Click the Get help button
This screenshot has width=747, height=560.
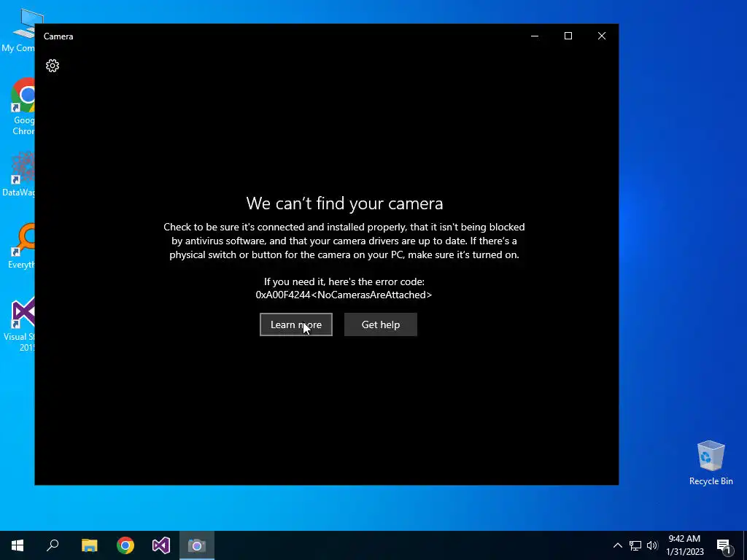tap(381, 324)
